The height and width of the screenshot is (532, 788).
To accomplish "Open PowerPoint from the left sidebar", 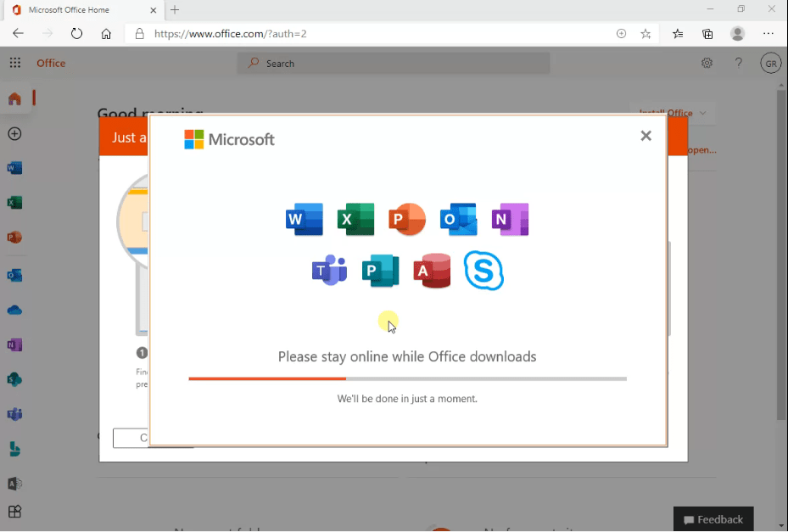I will pos(14,238).
